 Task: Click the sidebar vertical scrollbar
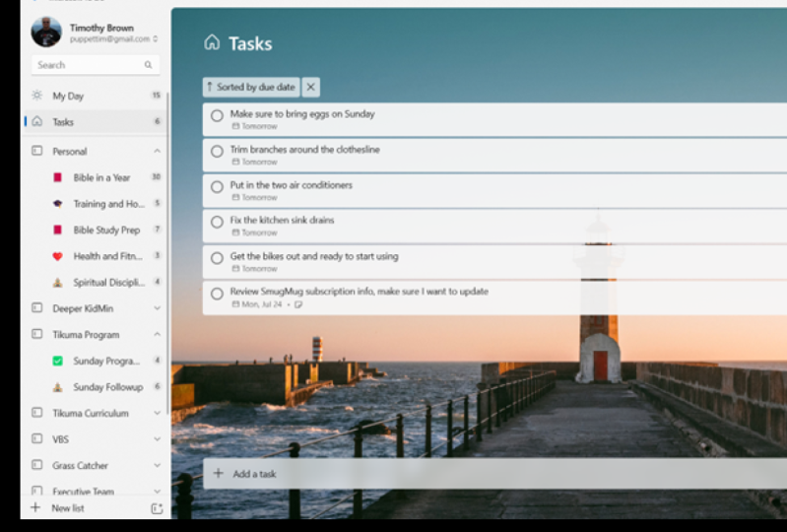(x=167, y=251)
